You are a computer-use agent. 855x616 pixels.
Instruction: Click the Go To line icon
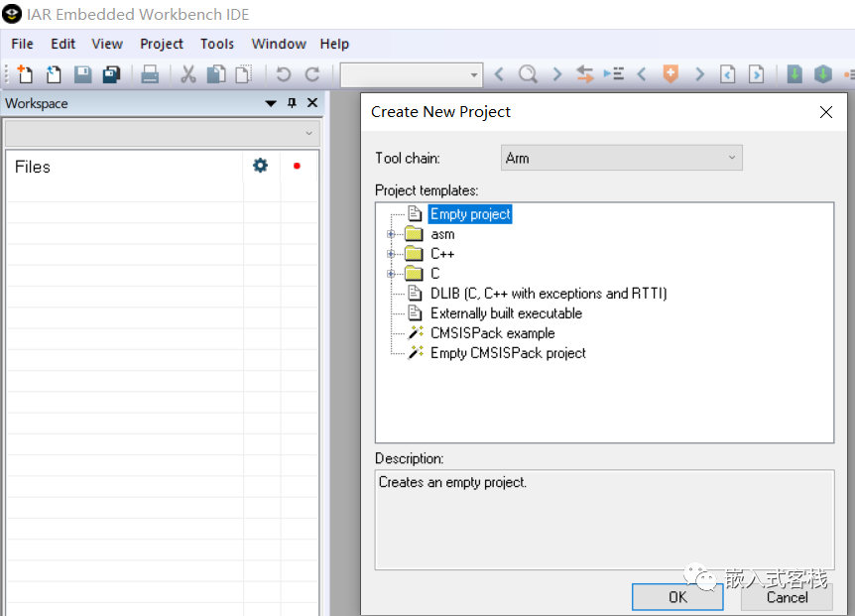pyautogui.click(x=613, y=73)
